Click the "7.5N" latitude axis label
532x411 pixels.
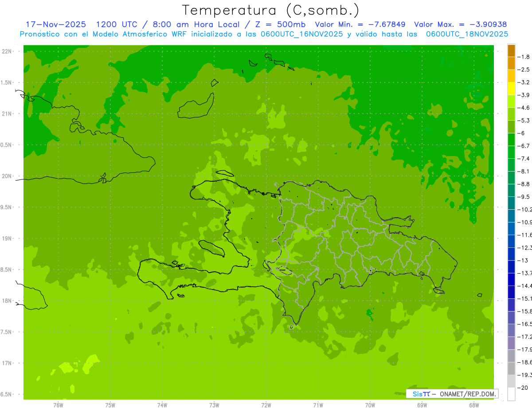(6, 332)
